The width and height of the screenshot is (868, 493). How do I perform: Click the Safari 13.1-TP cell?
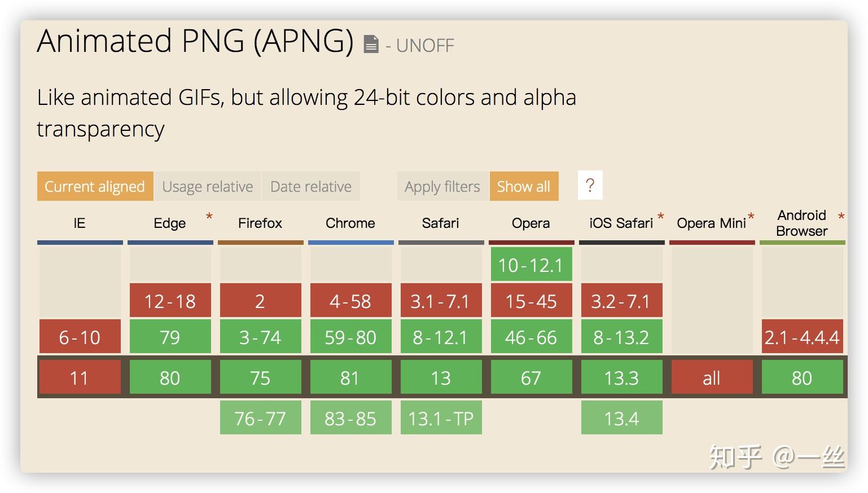tap(441, 418)
